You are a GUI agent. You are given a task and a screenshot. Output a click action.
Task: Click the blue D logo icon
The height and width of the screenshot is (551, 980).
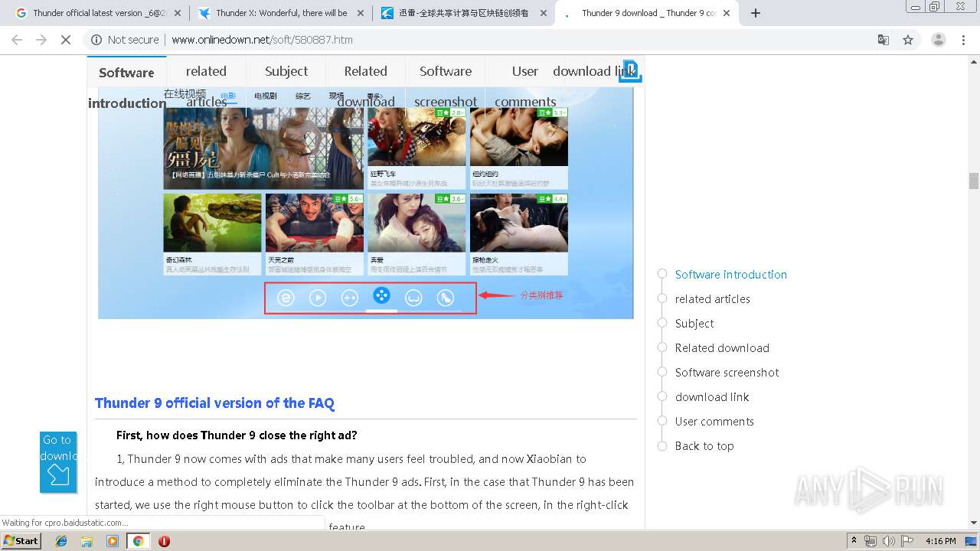631,71
